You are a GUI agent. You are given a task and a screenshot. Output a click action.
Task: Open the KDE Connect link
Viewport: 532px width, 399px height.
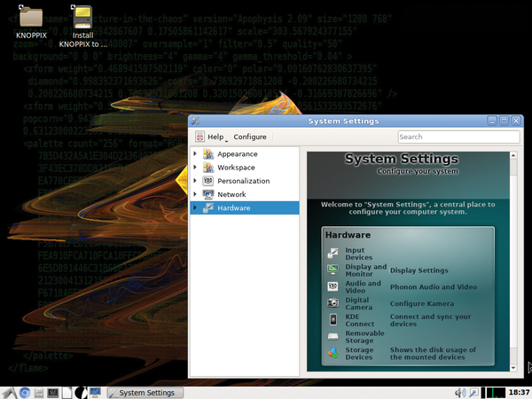point(360,320)
